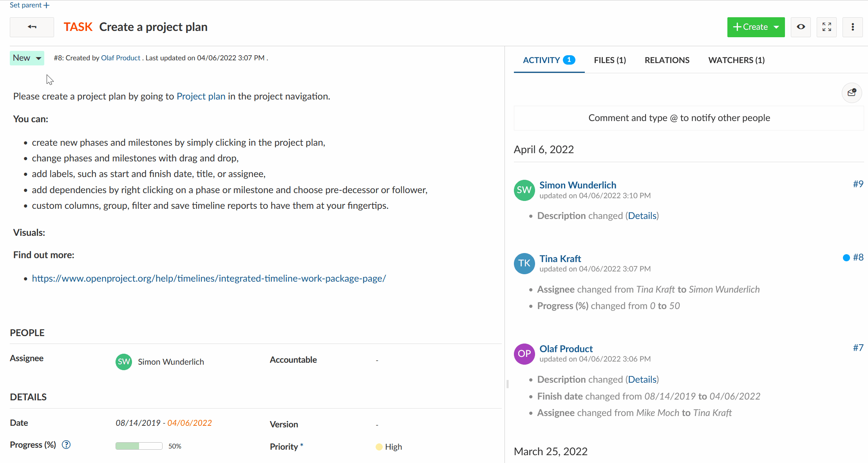Click the kebab menu icon for more options
This screenshot has width=868, height=463.
pyautogui.click(x=852, y=26)
